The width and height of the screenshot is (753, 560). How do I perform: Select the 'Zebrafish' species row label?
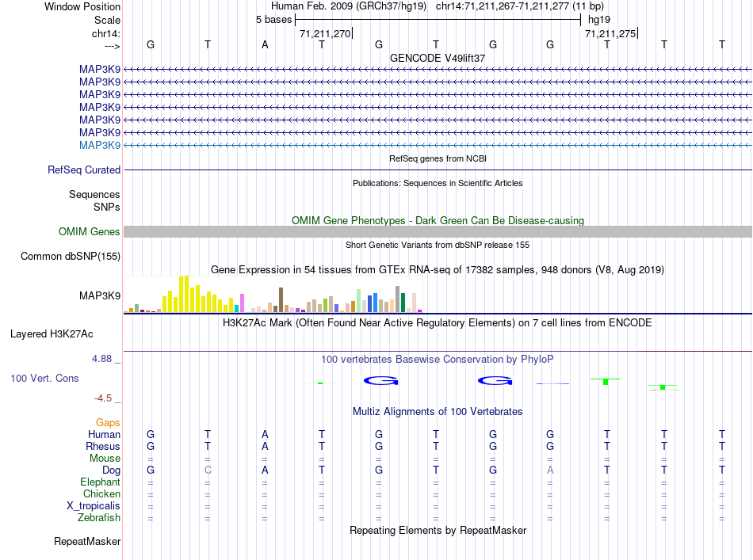pos(99,518)
